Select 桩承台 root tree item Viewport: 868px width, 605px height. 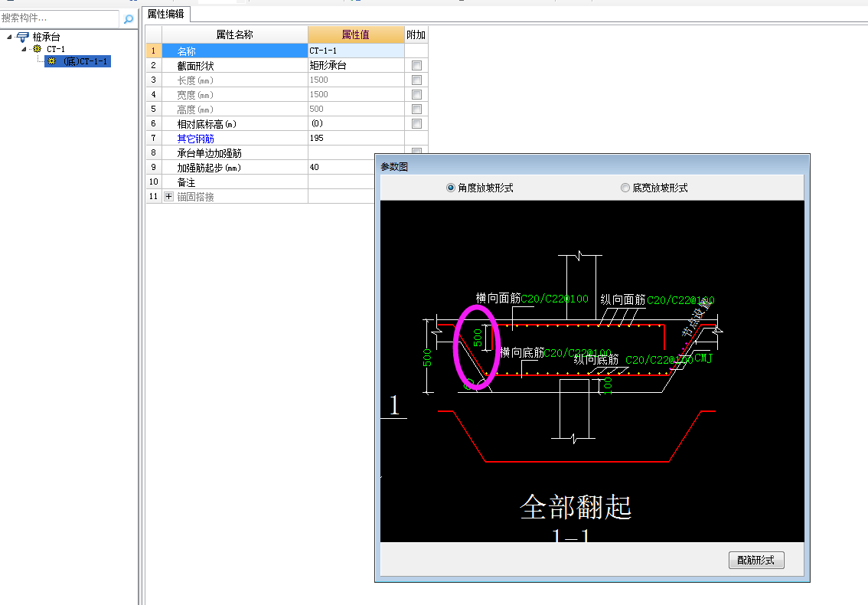coord(46,37)
